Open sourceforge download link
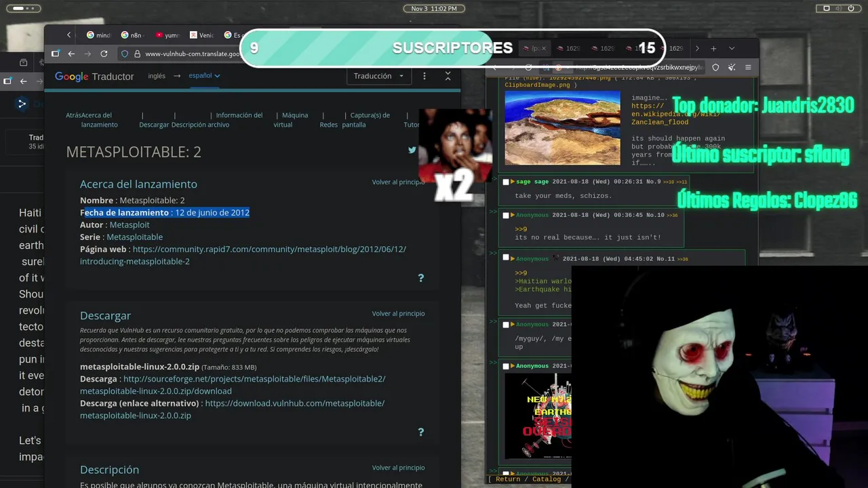 [x=233, y=385]
